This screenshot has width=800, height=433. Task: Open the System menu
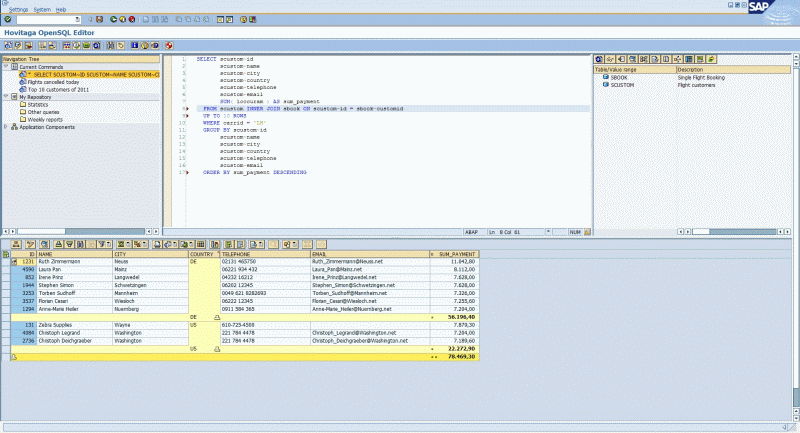(42, 9)
